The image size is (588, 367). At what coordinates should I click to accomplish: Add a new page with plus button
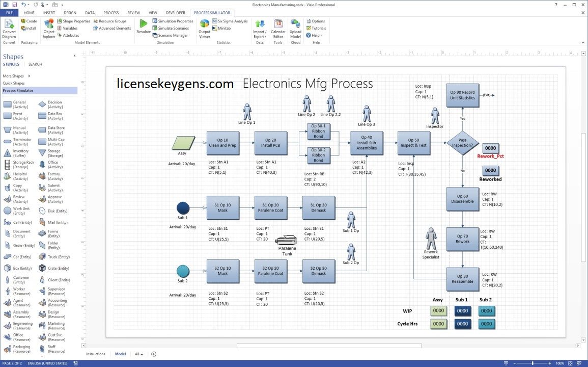[x=154, y=354]
